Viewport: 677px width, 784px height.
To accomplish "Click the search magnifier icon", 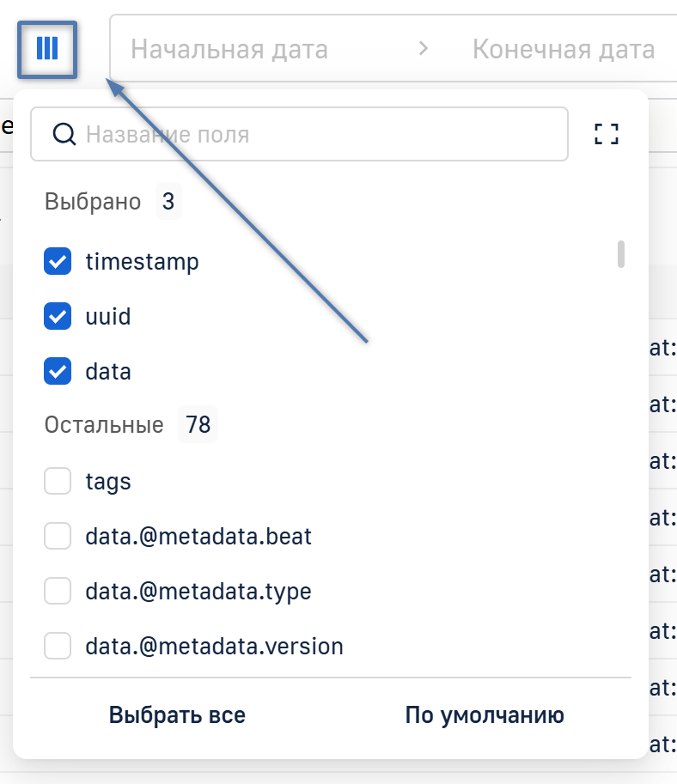I will tap(64, 134).
